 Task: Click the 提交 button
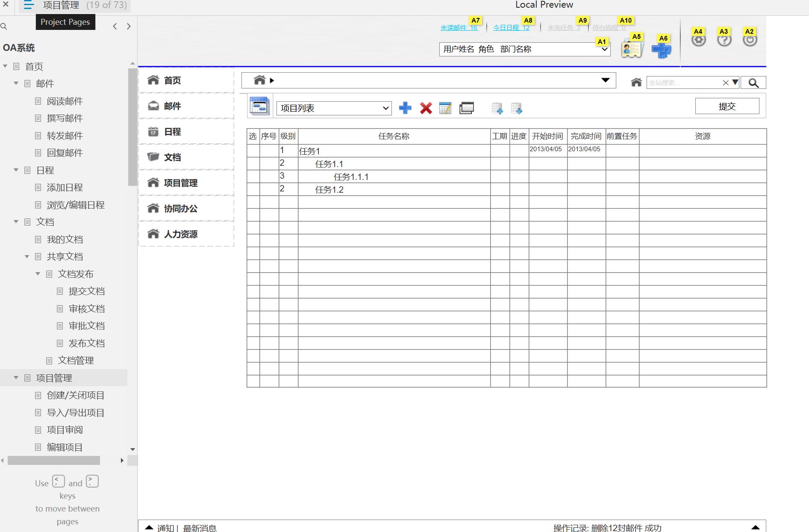point(727,106)
